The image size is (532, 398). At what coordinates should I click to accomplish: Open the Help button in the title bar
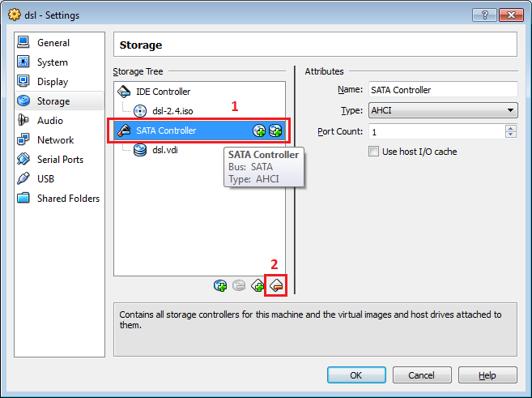pos(484,15)
